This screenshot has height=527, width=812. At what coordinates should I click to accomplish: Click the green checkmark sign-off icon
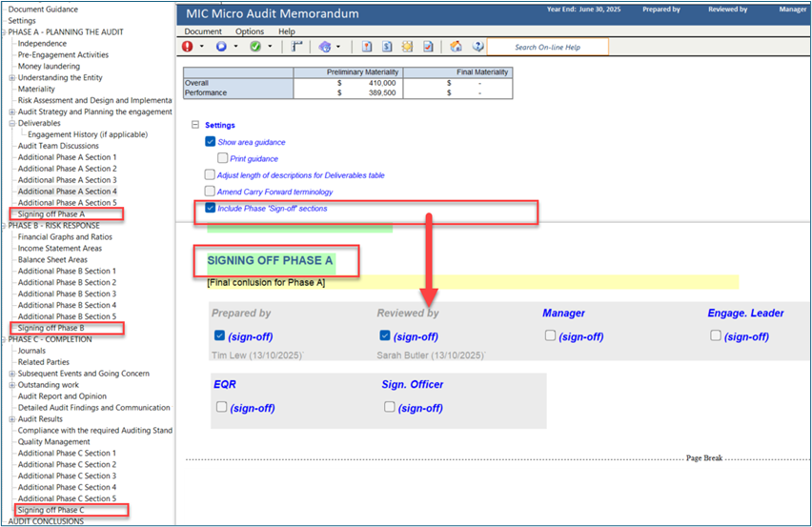pos(255,47)
